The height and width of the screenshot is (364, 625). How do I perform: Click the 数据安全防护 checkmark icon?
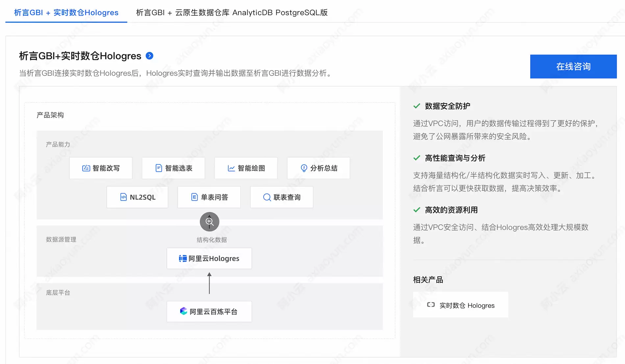tap(417, 106)
